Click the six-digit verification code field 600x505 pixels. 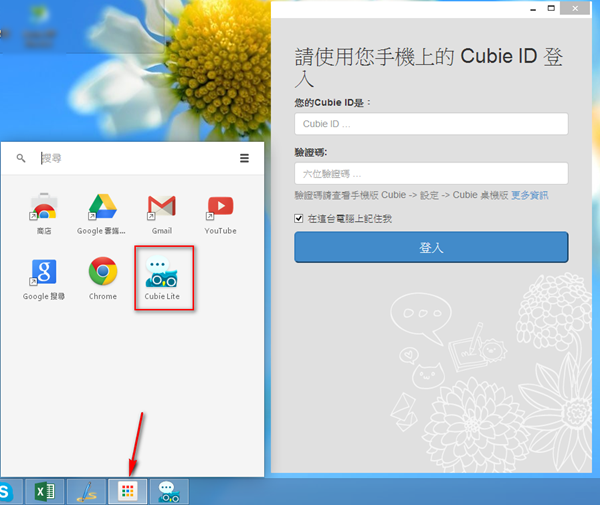click(431, 174)
